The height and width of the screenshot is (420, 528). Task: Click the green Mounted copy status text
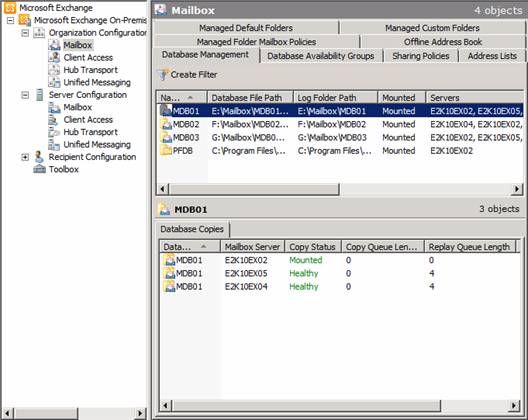[x=306, y=260]
